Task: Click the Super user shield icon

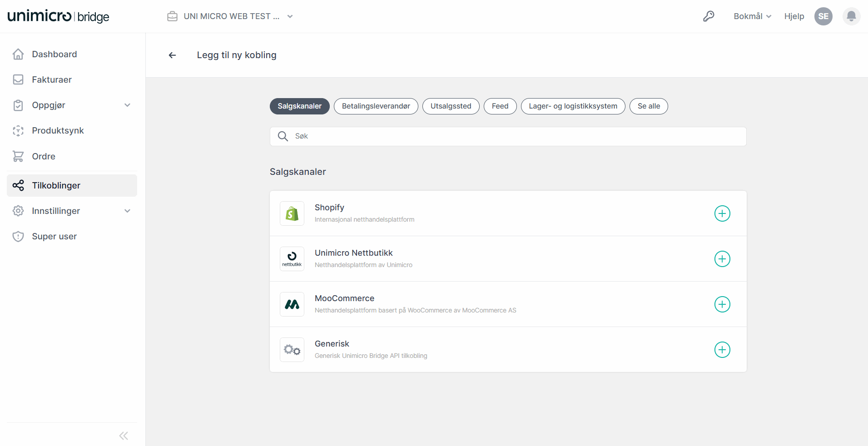Action: click(18, 236)
